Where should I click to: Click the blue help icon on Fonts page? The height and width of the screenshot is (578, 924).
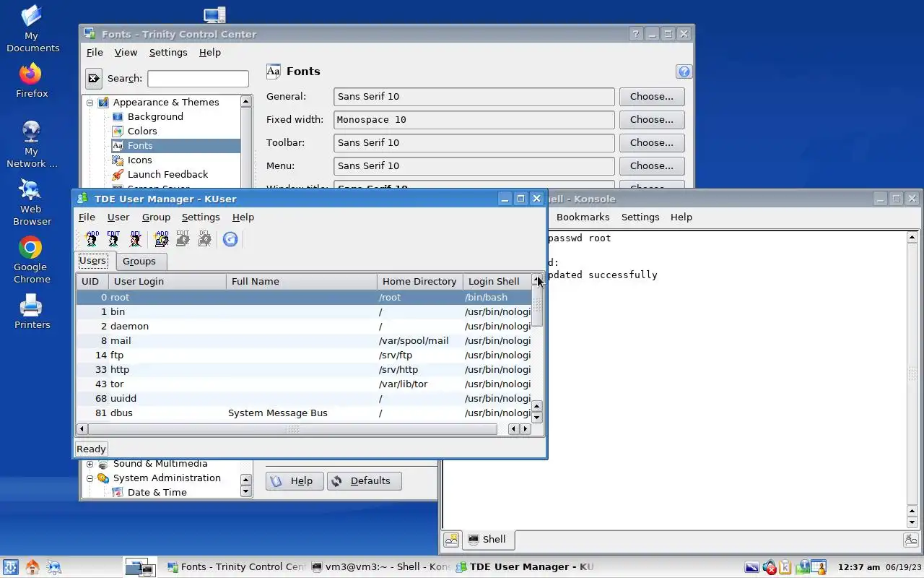click(x=684, y=72)
